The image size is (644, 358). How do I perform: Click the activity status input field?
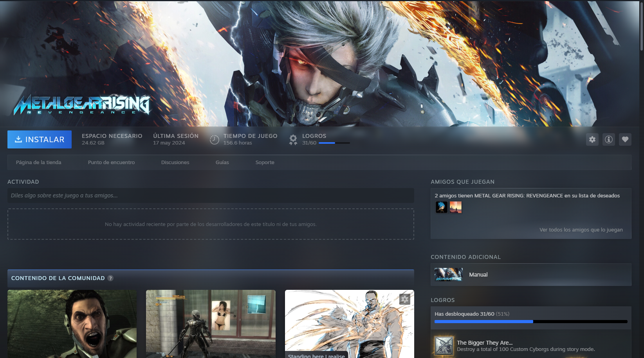tap(210, 195)
